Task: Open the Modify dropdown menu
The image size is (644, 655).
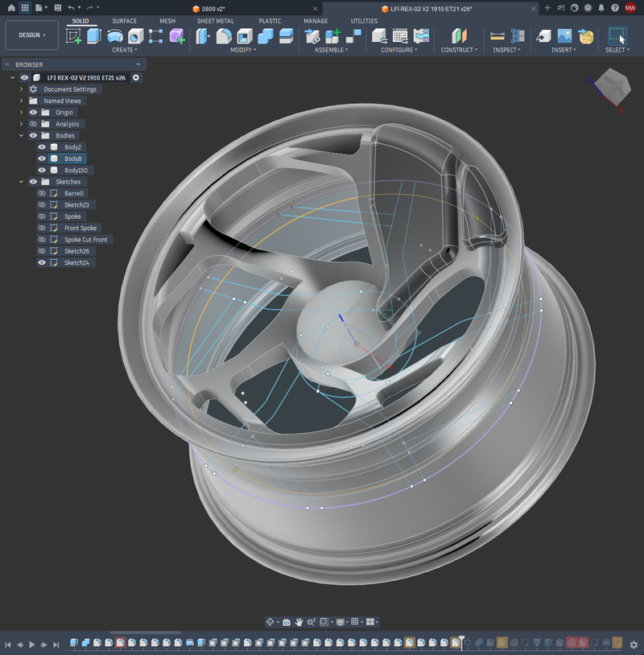Action: (x=243, y=50)
